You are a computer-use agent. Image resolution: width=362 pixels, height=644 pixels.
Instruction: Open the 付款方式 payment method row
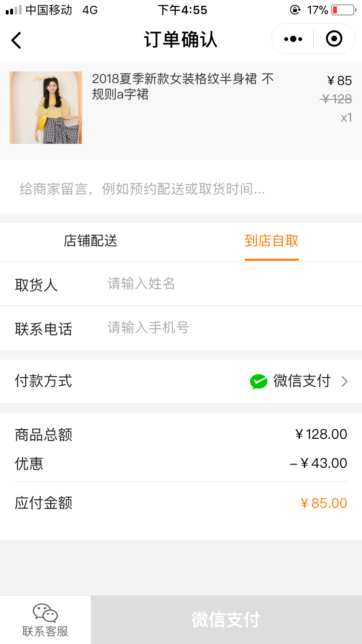181,381
